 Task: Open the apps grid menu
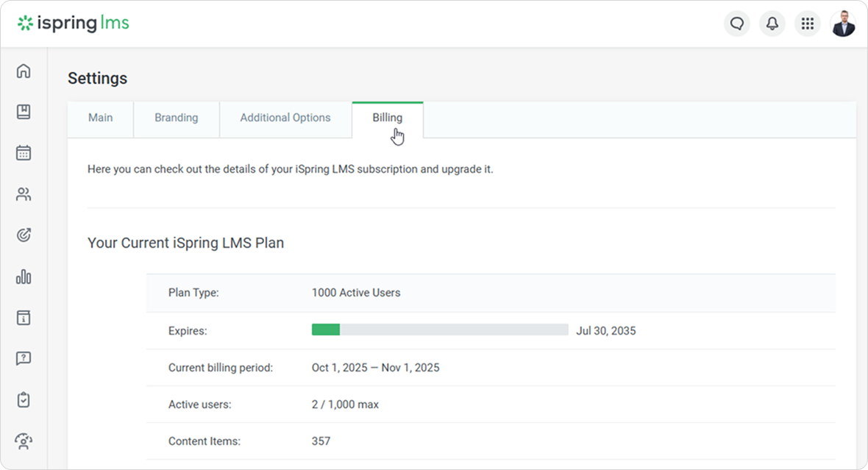(x=807, y=24)
